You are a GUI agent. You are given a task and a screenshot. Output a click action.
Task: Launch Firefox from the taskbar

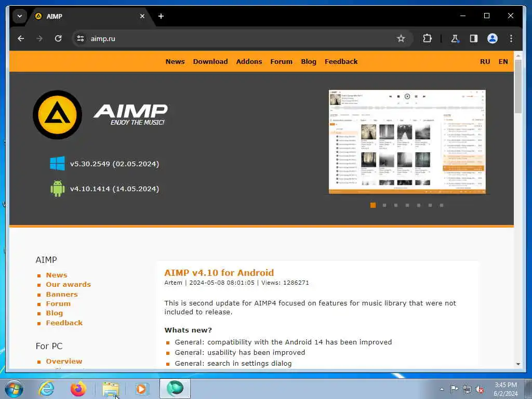[78, 389]
